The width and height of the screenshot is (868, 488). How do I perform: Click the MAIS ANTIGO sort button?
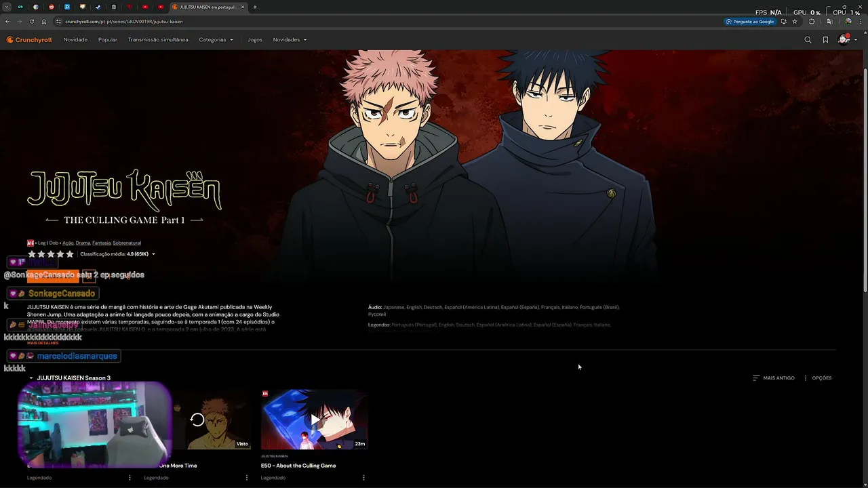[774, 378]
